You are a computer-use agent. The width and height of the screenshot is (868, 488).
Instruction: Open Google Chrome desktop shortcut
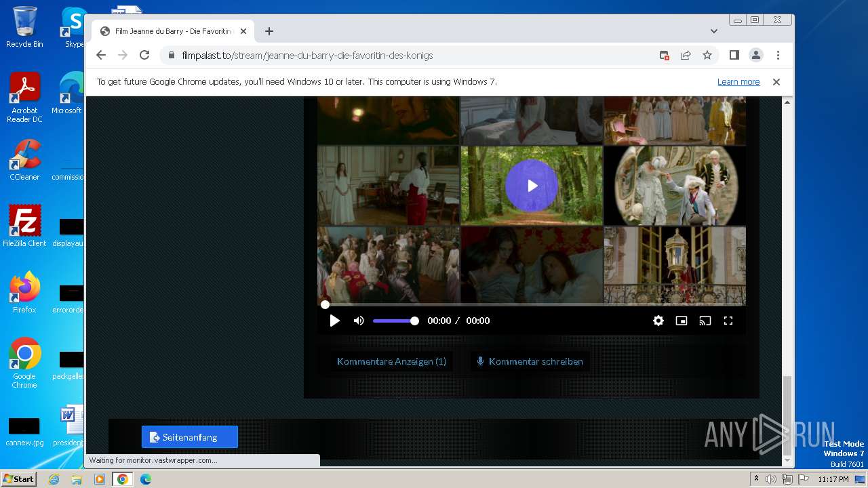click(24, 363)
